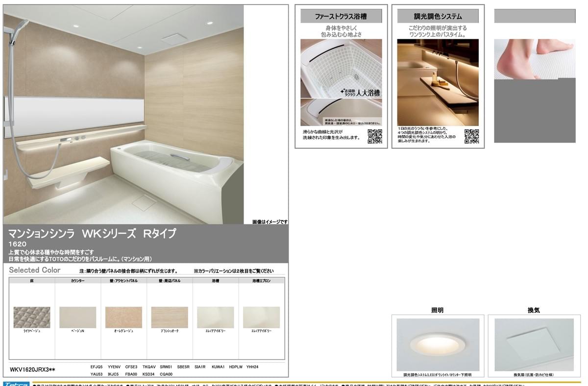Click the 換気 section heading
Screen dimensions: 588x386
click(534, 311)
